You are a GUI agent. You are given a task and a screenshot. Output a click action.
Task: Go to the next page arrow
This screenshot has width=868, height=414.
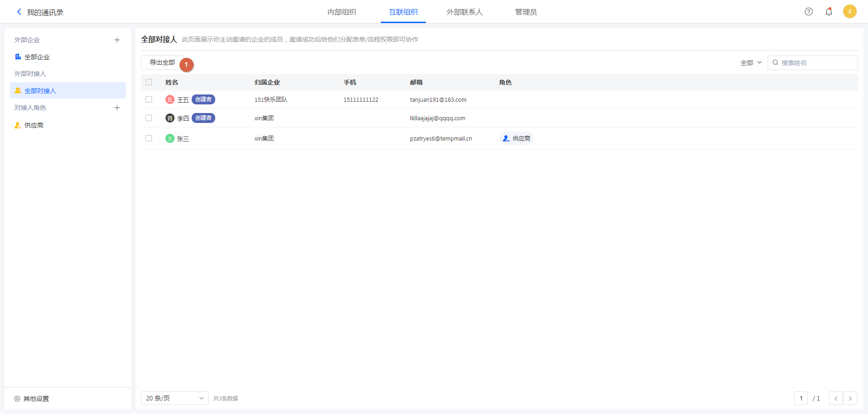click(850, 398)
